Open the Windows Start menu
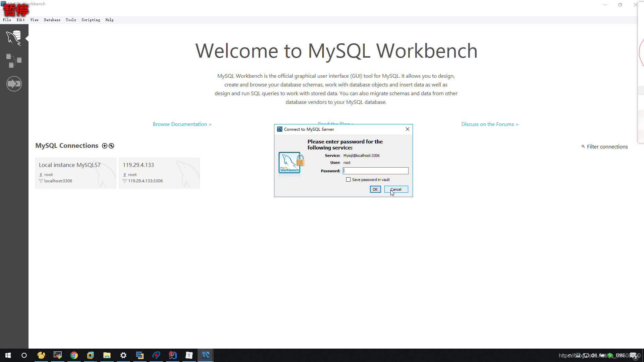Screen dimensions: 644x362 8,355
